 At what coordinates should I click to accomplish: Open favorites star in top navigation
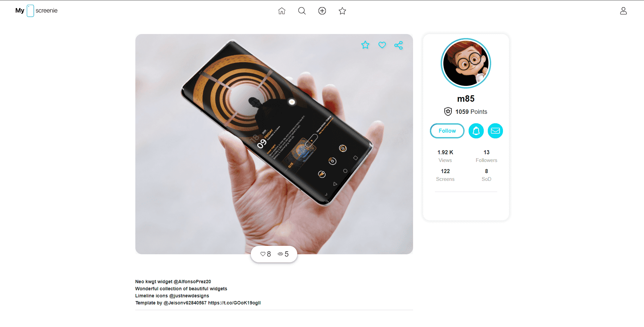(342, 11)
